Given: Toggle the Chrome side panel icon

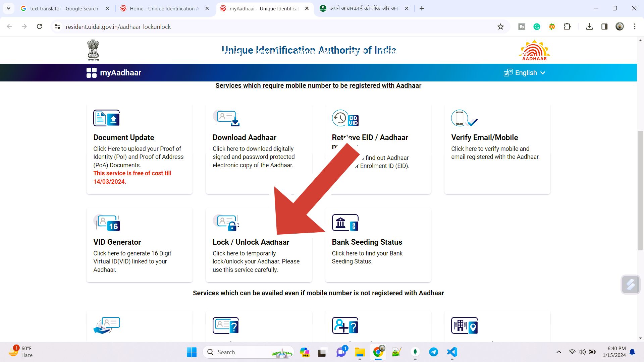Looking at the screenshot, I should pos(604,26).
